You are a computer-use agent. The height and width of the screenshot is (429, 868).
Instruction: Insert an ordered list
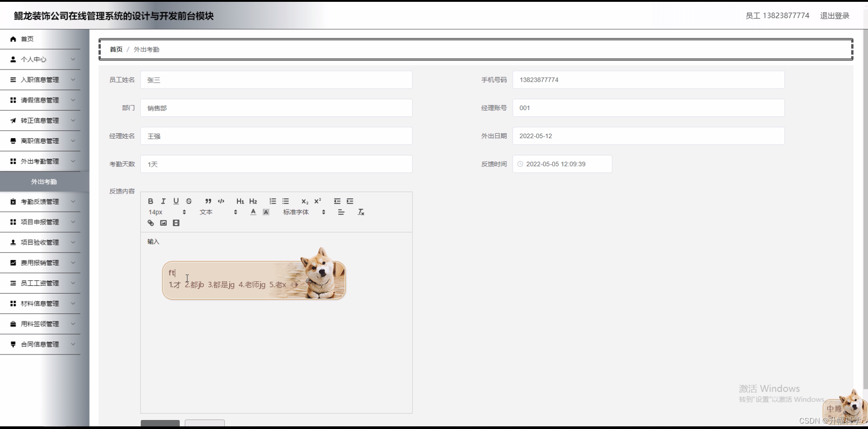click(273, 201)
